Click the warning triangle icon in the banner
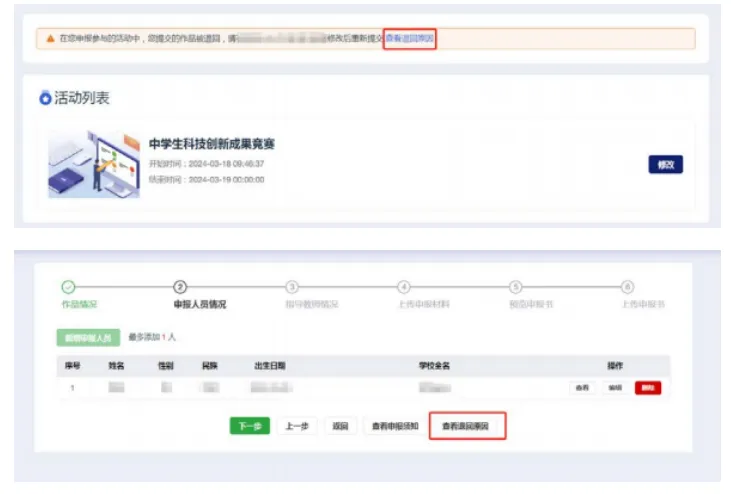731x494 pixels. (50, 38)
